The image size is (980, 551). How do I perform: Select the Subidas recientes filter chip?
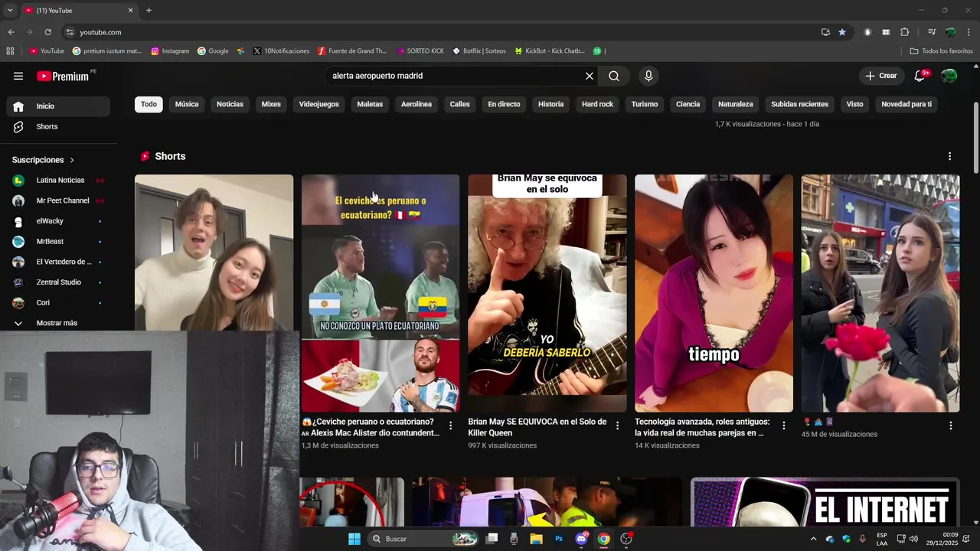click(x=799, y=104)
